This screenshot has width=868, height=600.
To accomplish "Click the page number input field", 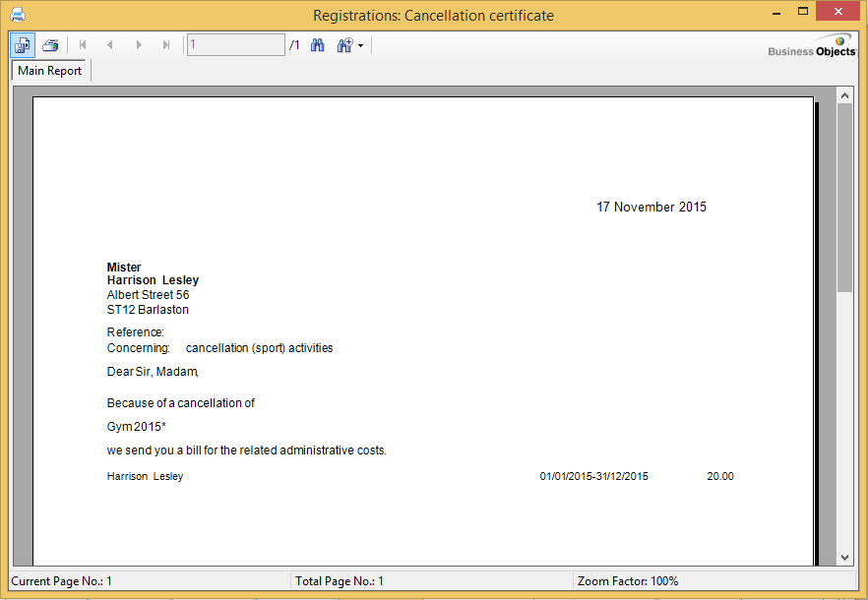I will tap(235, 45).
